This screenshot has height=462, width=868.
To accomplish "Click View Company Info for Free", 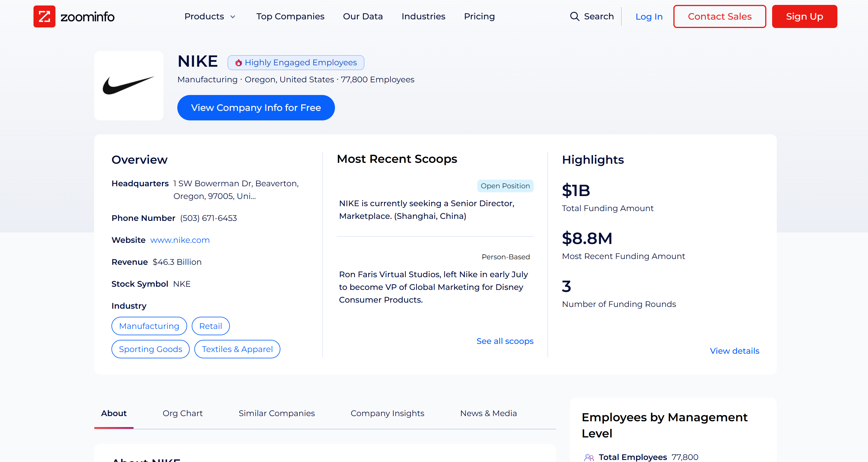I will [256, 107].
